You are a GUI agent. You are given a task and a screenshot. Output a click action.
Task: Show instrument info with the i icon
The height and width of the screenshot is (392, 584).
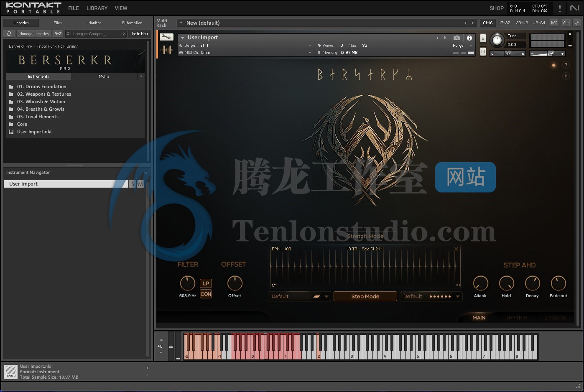pyautogui.click(x=469, y=38)
